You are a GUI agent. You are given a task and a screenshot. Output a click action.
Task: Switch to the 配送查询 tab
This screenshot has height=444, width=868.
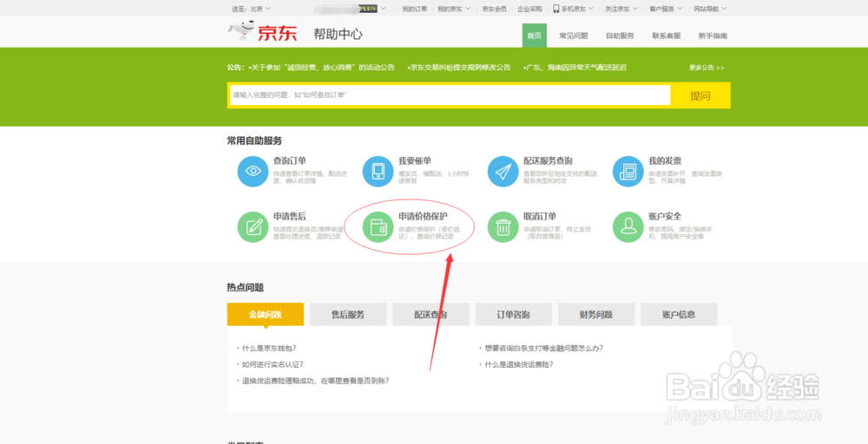[431, 315]
